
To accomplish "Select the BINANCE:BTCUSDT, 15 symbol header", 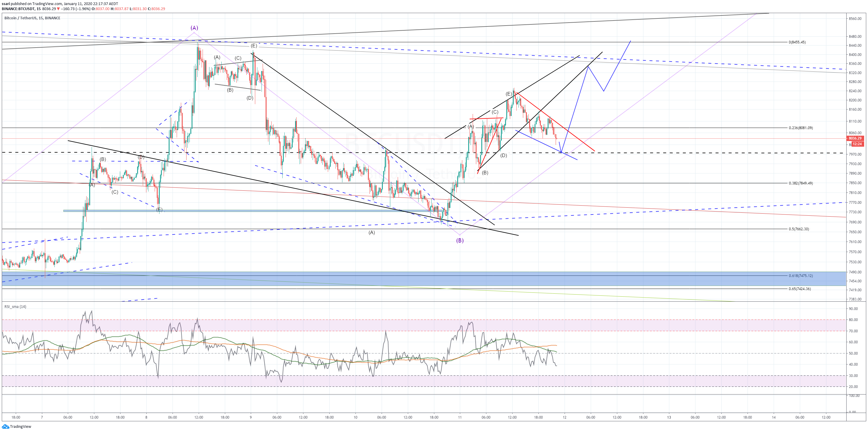I will click(x=21, y=9).
